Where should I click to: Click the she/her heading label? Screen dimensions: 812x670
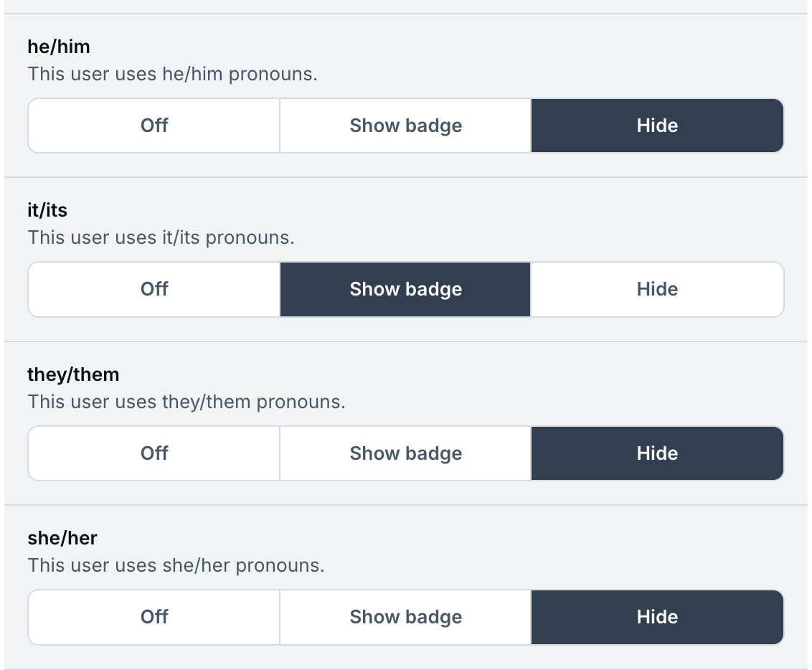(62, 538)
